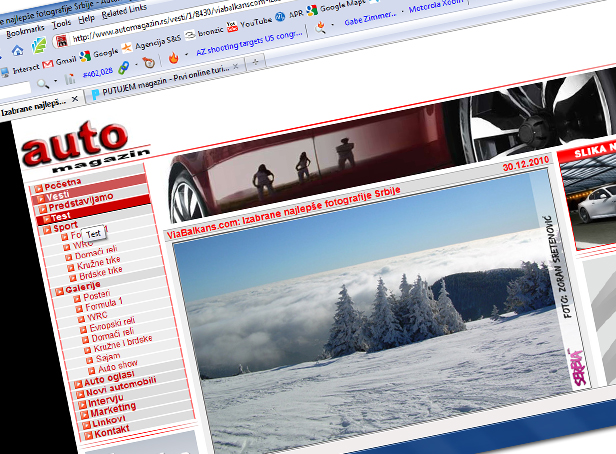Image resolution: width=616 pixels, height=454 pixels.
Task: Click the Home toolbar icon
Action: (17, 50)
